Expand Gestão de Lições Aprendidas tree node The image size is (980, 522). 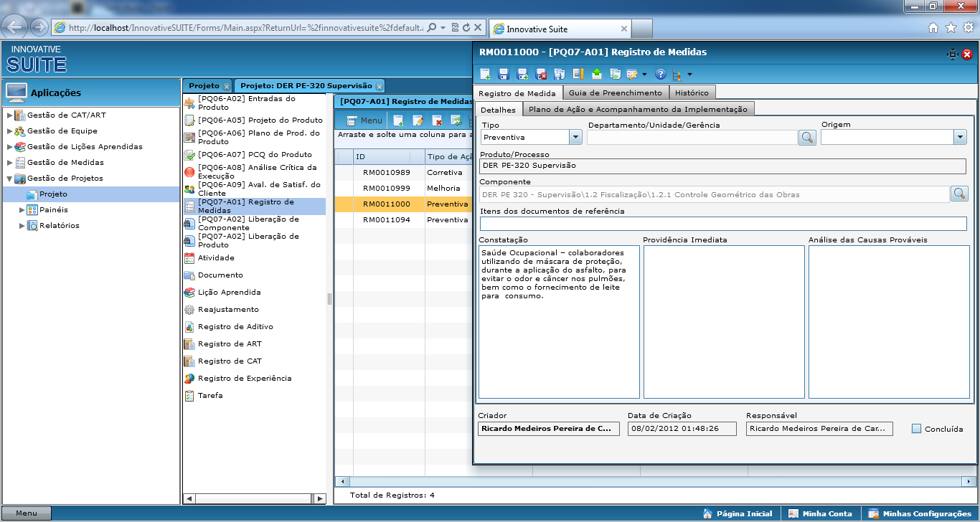click(x=10, y=147)
